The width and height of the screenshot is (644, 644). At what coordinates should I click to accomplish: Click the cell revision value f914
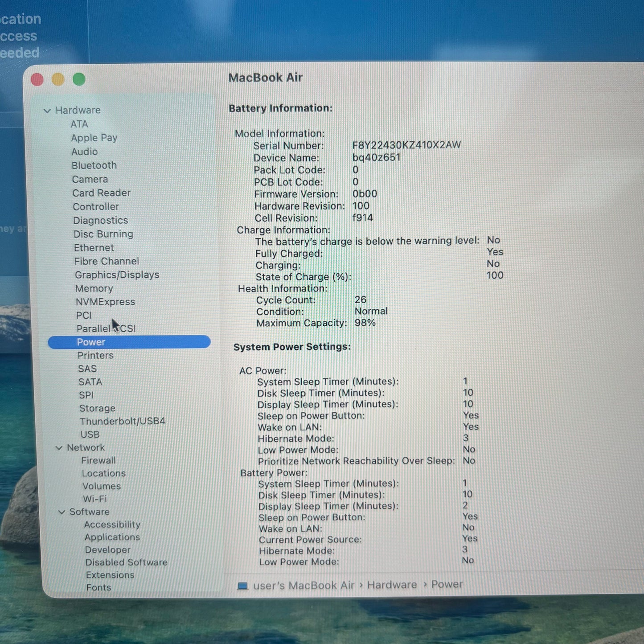click(363, 218)
